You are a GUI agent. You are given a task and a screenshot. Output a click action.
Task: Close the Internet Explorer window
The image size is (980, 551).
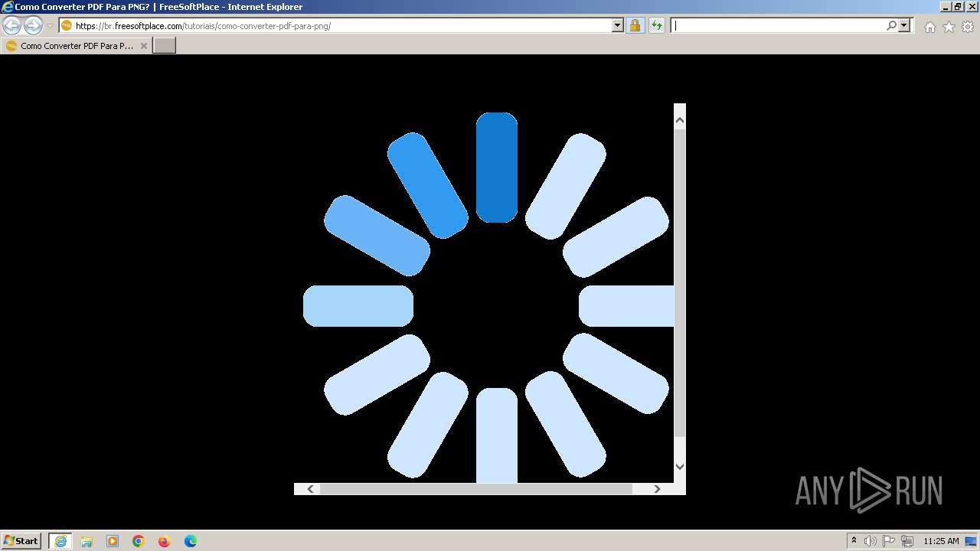tap(971, 7)
